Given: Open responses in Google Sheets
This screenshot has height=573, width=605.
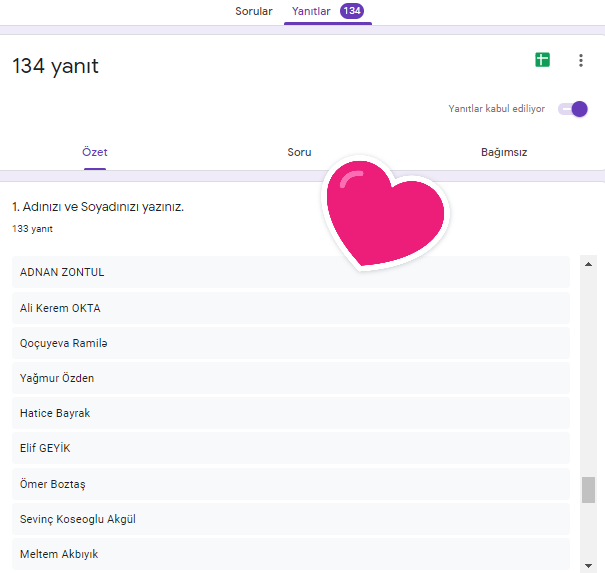Looking at the screenshot, I should tap(542, 60).
